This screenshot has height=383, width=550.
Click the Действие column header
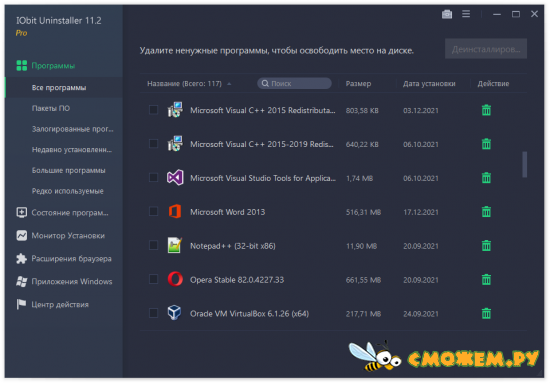(493, 83)
